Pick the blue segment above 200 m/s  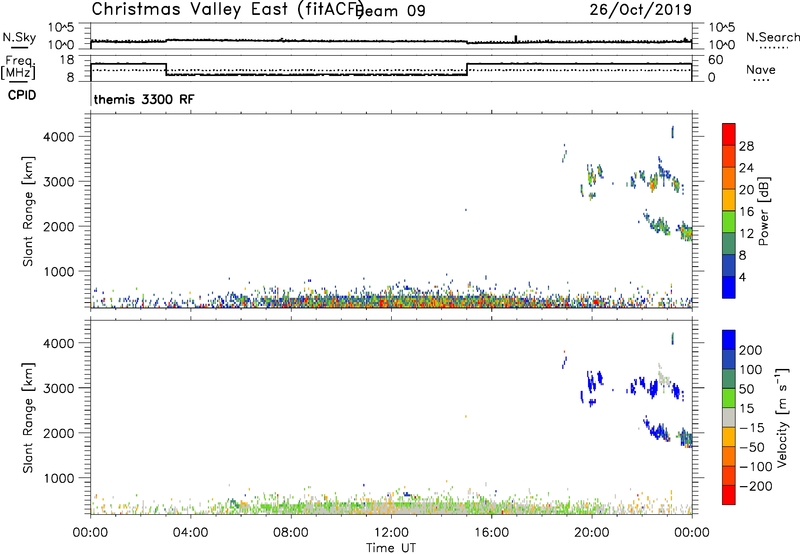pos(729,340)
